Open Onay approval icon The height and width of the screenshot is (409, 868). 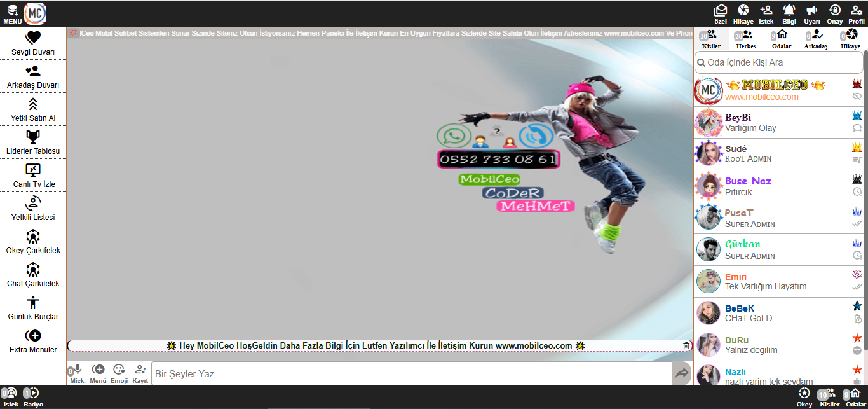(835, 13)
